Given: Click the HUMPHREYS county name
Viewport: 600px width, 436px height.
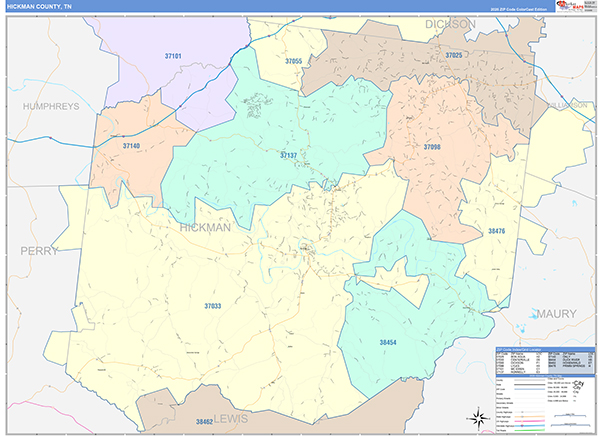Looking at the screenshot, I should pyautogui.click(x=51, y=106).
